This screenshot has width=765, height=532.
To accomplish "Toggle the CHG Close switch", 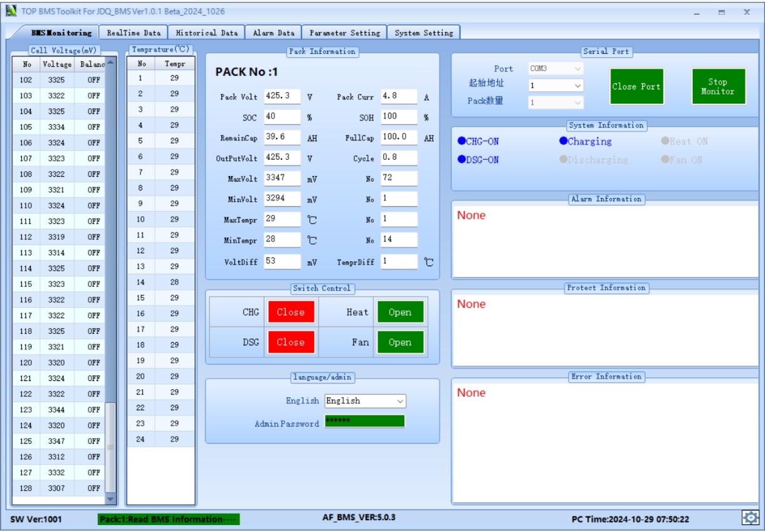I will tap(291, 312).
